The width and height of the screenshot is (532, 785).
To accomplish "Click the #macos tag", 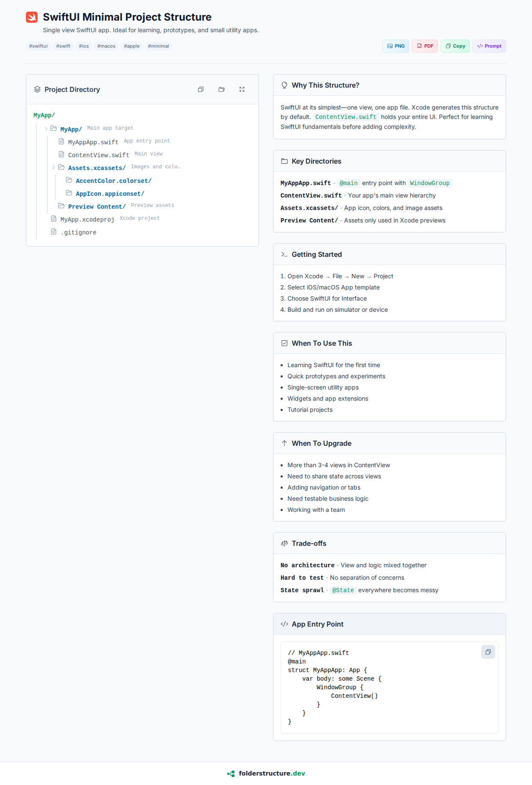I will coord(106,46).
